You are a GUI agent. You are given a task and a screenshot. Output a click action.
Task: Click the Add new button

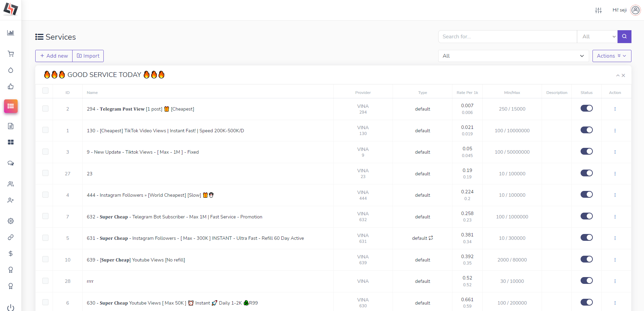click(54, 56)
